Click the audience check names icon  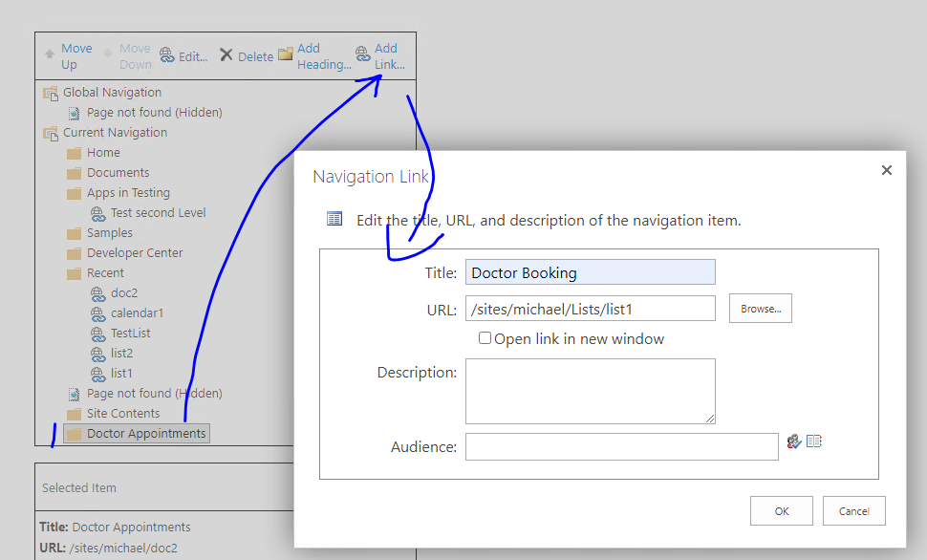pyautogui.click(x=794, y=442)
